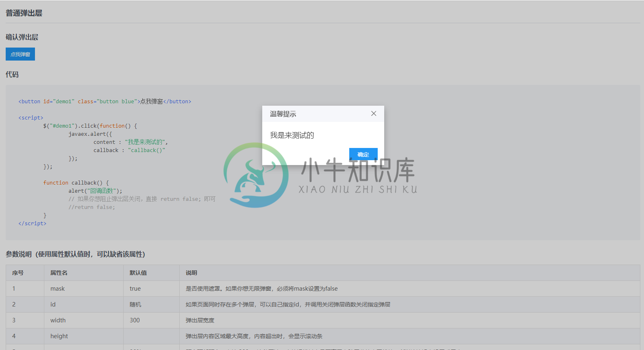Click the 参数说明 section heading
The image size is (644, 350).
tap(75, 254)
